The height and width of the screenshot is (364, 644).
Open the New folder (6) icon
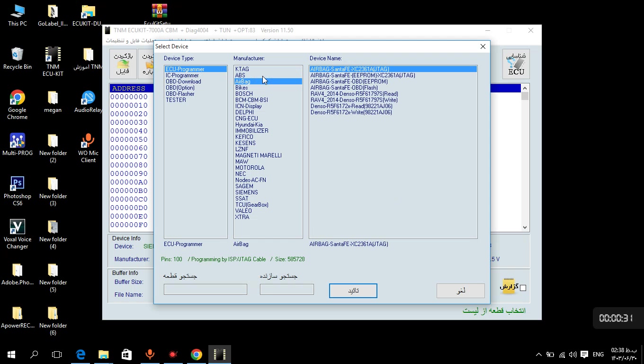coord(53,320)
